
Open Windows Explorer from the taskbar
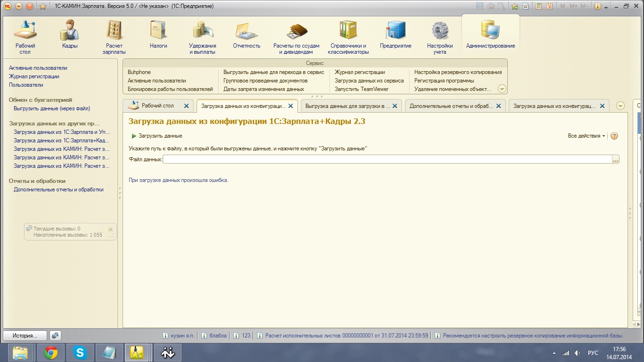pyautogui.click(x=20, y=353)
